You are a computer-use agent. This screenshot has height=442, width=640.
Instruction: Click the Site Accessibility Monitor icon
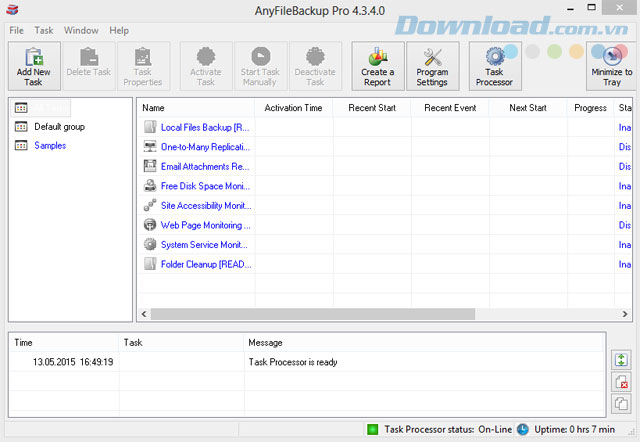click(150, 205)
